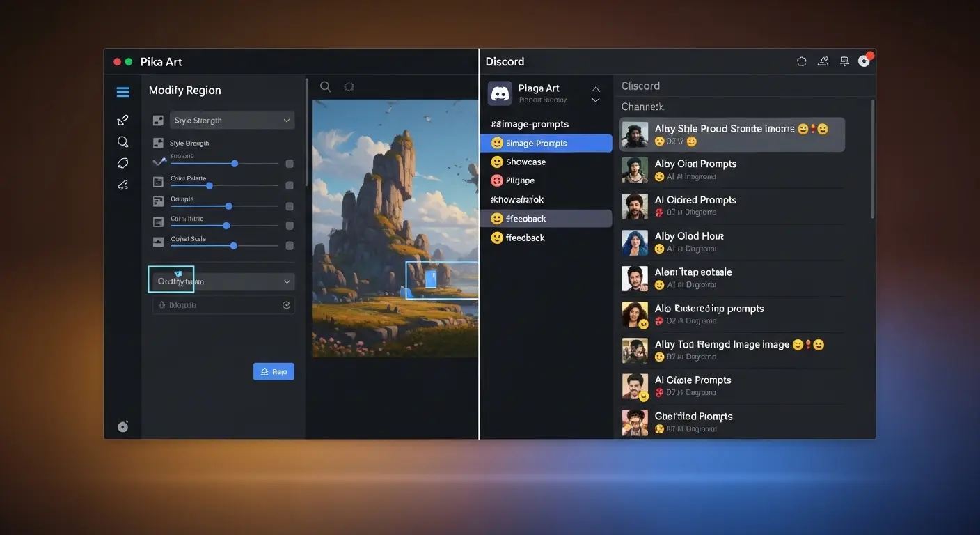Toggle the checkbox beside Color Palette slider
Screen dimensions: 980x535
coord(290,185)
